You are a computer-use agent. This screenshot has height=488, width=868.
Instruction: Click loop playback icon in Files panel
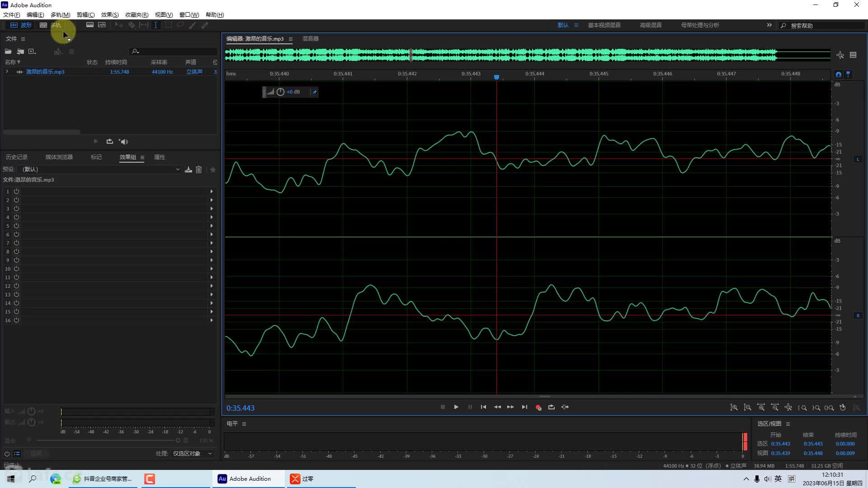pos(109,141)
